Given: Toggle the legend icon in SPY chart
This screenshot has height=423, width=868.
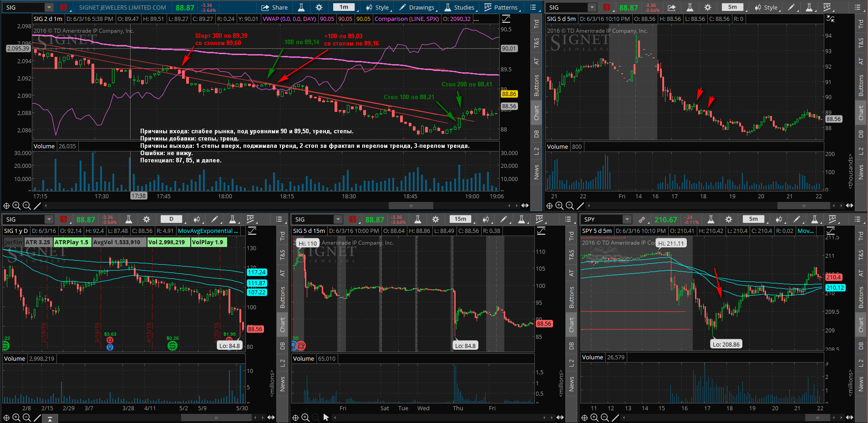Looking at the screenshot, I should click(830, 231).
